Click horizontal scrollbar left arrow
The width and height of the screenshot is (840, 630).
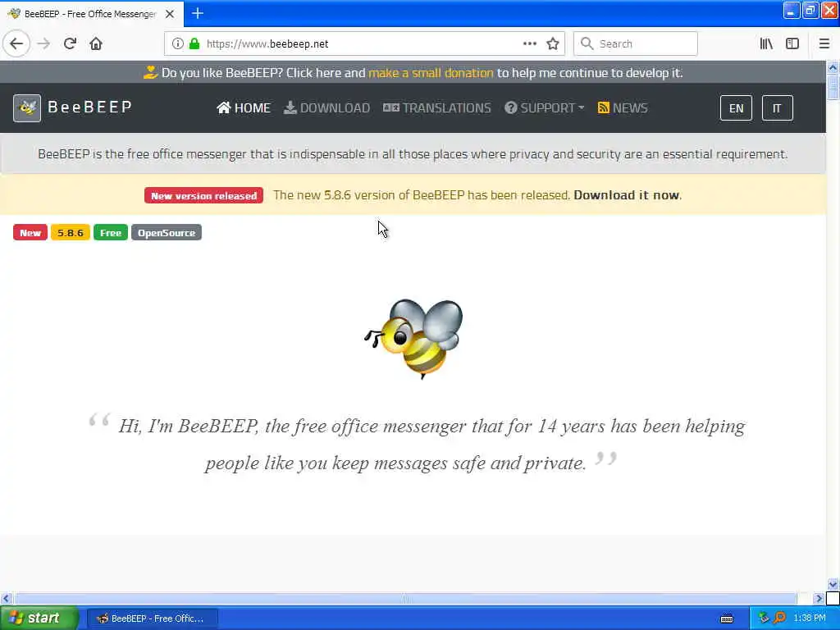tap(6, 598)
